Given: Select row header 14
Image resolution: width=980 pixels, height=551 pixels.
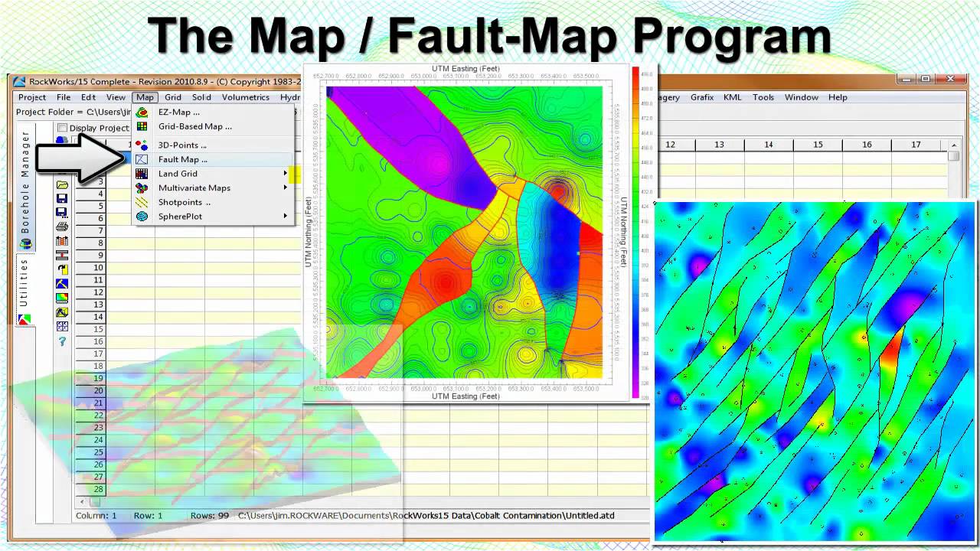Looking at the screenshot, I should (90, 317).
